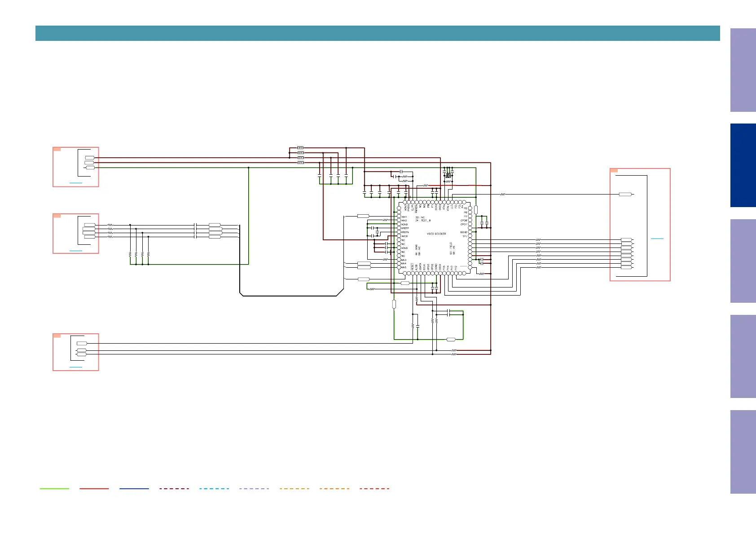
Task: Open the cyan link inside right connector box
Action: tap(657, 239)
